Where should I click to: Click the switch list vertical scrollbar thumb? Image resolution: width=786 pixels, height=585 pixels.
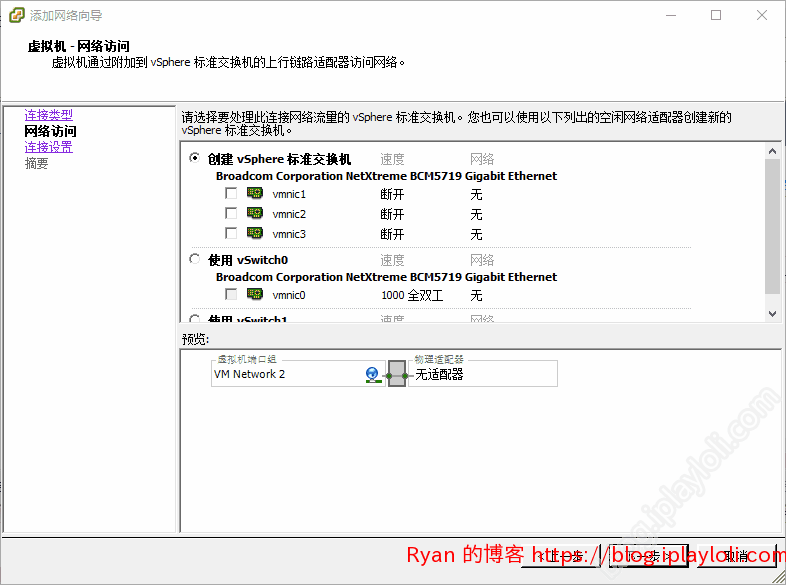coord(772,227)
